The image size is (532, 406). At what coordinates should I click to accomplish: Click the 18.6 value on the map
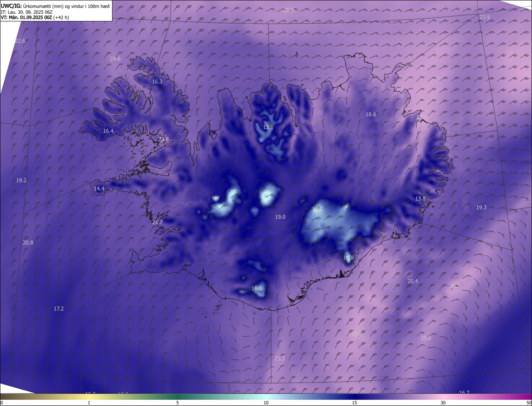tap(371, 114)
